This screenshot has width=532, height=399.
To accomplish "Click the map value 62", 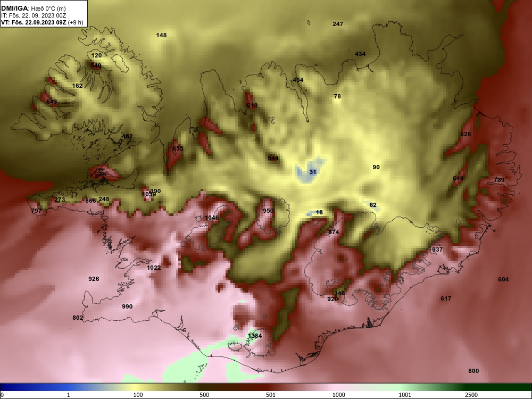I will click(x=373, y=205).
